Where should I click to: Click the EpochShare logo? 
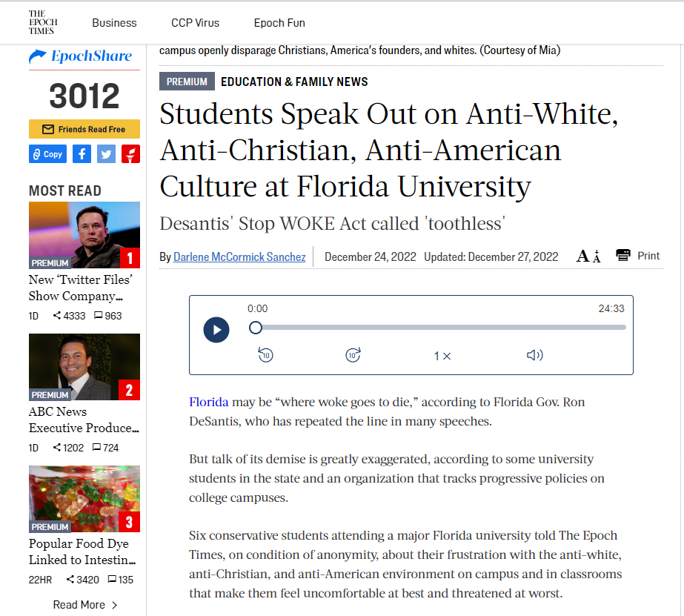(x=81, y=56)
